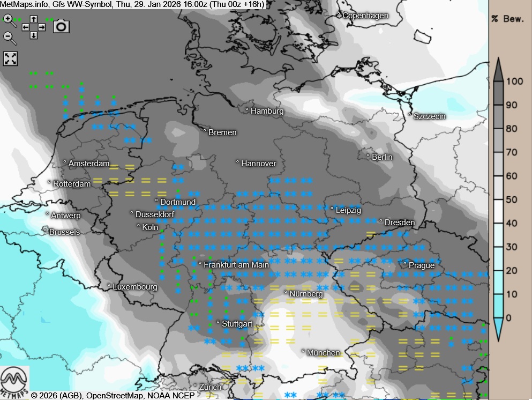Image resolution: width=532 pixels, height=400 pixels.
Task: Click the 0 percent level on legend
Action: (508, 317)
